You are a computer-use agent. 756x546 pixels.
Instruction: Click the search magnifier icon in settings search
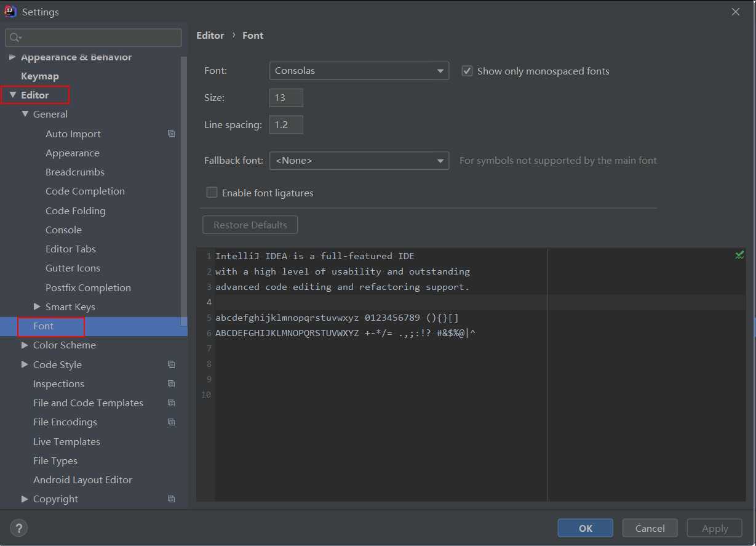pyautogui.click(x=15, y=38)
